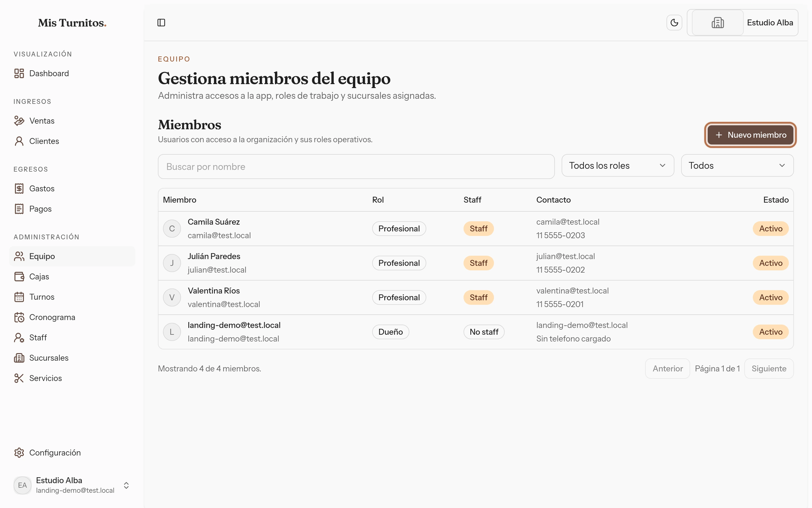Click Valentina's Staff badge
Screen dimensions: 812x508
coord(478,297)
